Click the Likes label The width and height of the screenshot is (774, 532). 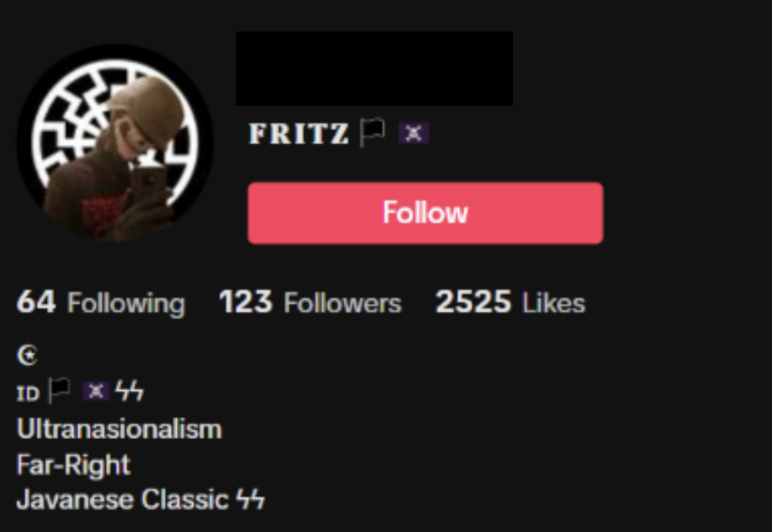point(554,303)
